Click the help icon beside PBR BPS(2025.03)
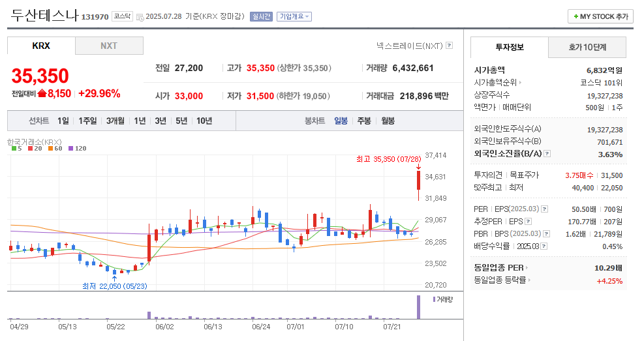Image resolution: width=644 pixels, height=341 pixels. [x=547, y=234]
